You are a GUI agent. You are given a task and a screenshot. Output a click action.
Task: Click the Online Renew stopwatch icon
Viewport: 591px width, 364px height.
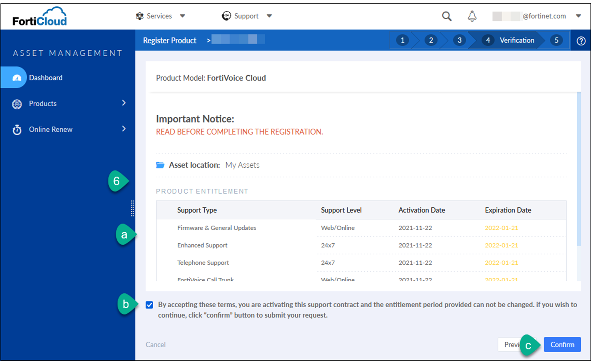[17, 129]
